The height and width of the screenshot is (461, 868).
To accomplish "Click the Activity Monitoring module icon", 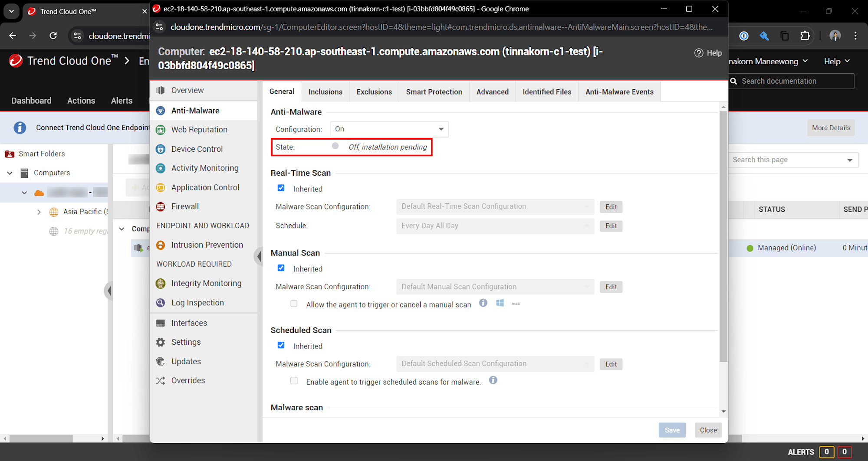I will tap(161, 168).
